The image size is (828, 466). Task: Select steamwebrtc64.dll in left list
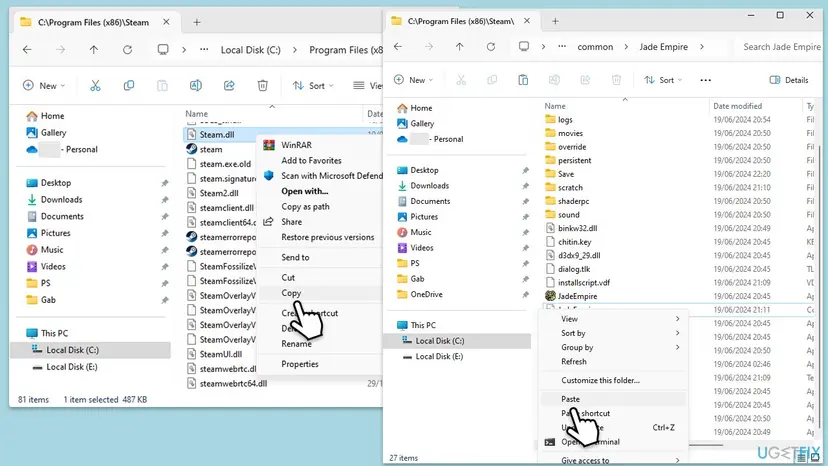(x=233, y=384)
